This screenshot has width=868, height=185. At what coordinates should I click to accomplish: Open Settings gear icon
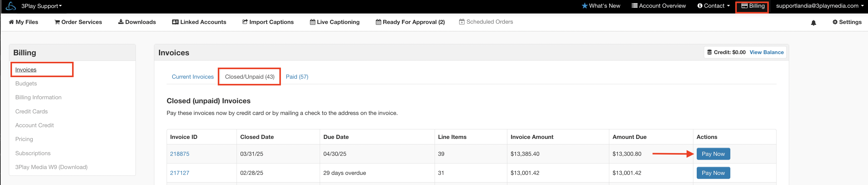835,22
